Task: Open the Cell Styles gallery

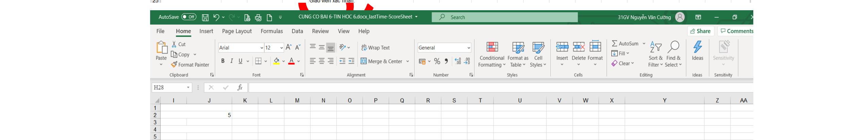Action: pyautogui.click(x=538, y=55)
